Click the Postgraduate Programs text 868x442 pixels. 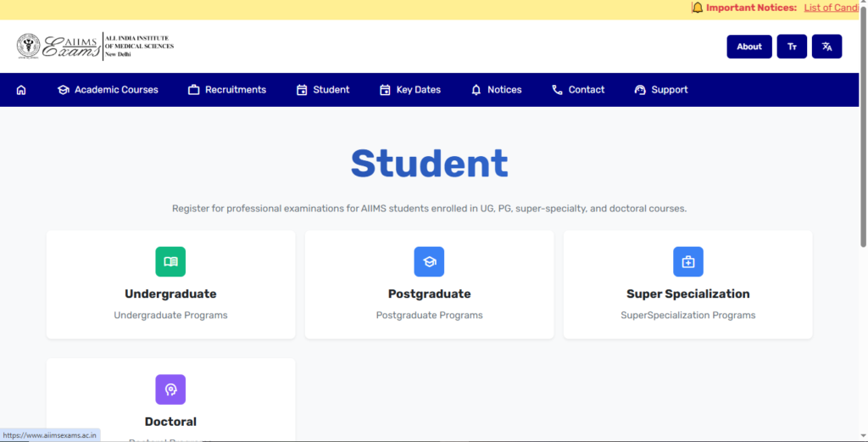(x=429, y=315)
